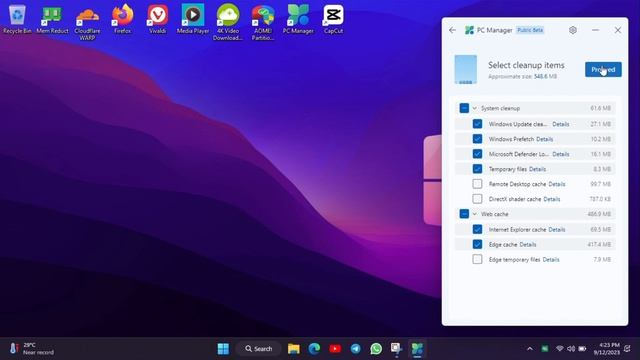Launch CapCut from the desktop

tap(333, 19)
